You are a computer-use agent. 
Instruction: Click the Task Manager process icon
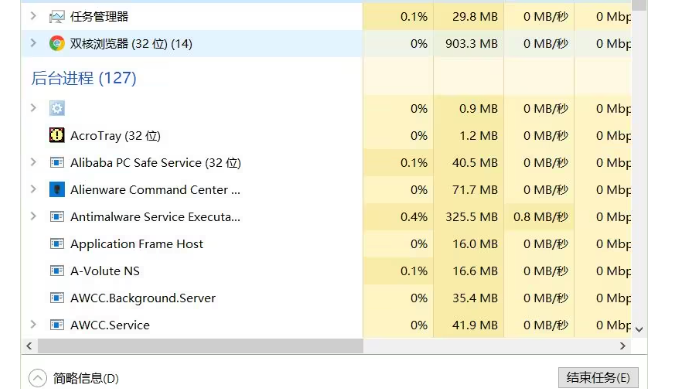click(x=57, y=17)
